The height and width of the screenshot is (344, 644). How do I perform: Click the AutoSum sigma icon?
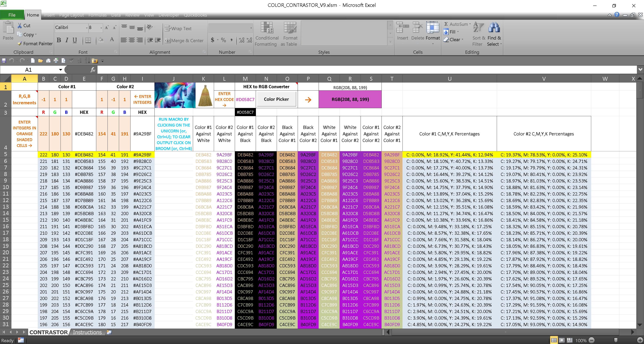pyautogui.click(x=446, y=24)
